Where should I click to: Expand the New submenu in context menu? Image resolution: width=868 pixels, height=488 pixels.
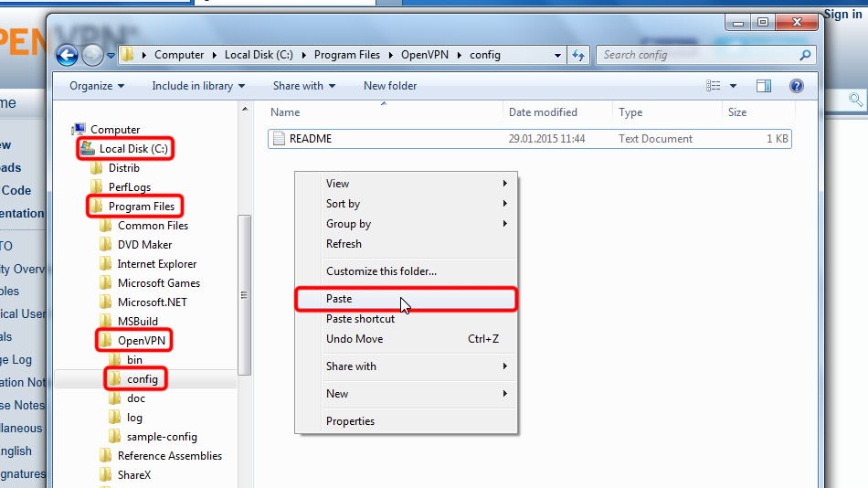(x=337, y=394)
